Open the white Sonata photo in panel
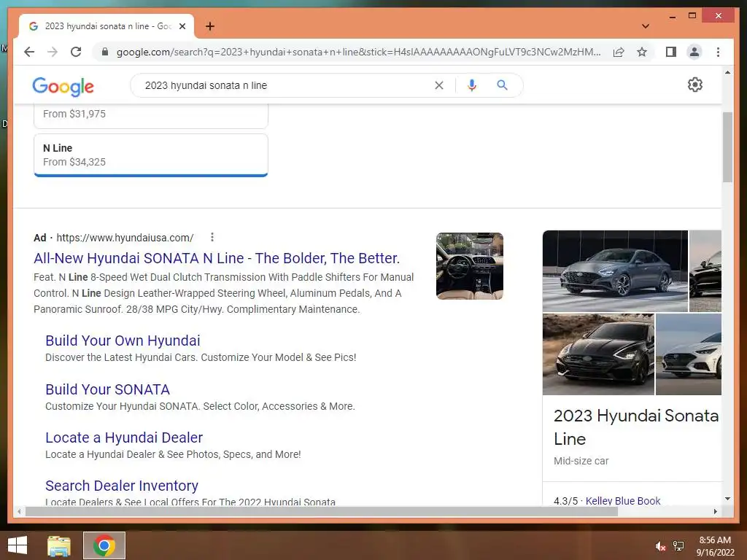747x560 pixels. click(689, 354)
